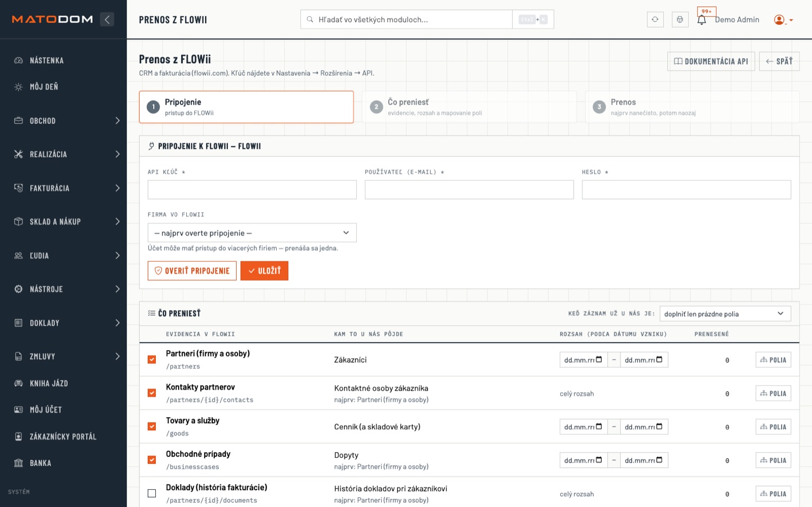Viewport: 812px width, 507px height.
Task: Click the Môj účet ID card icon
Action: [18, 410]
